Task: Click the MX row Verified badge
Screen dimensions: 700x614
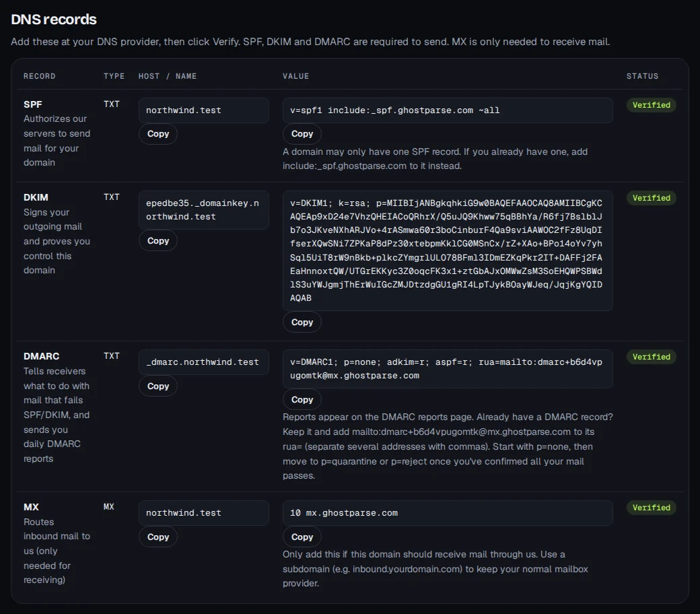Action: [x=652, y=508]
